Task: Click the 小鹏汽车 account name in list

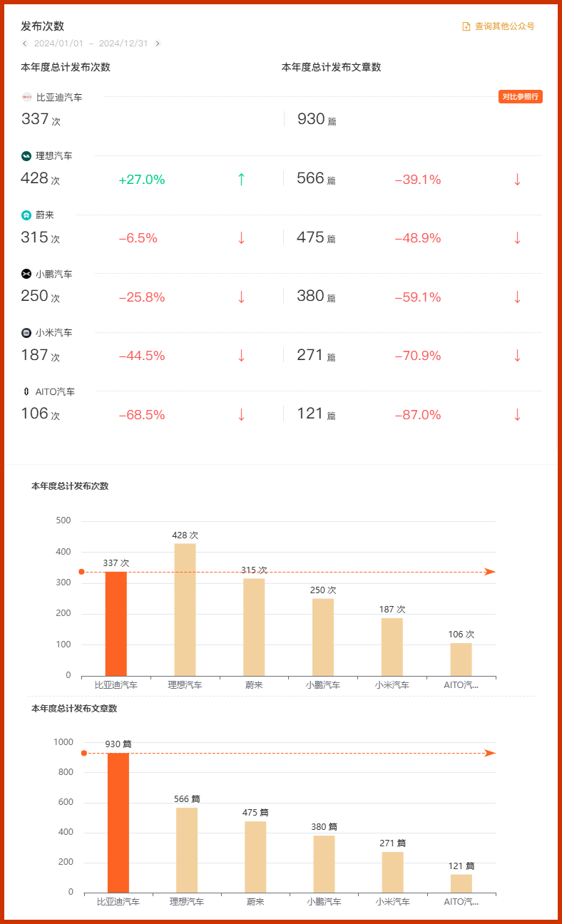Action: (54, 274)
